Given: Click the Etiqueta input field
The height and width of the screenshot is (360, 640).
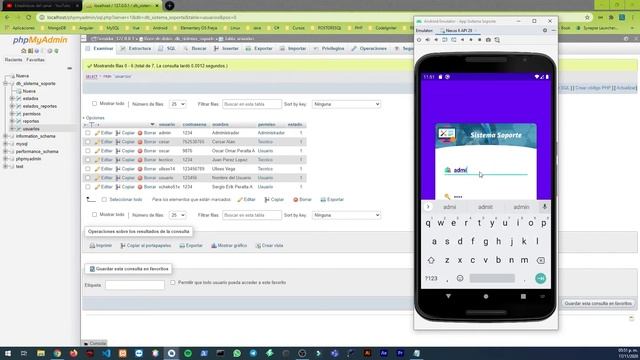Looking at the screenshot, I should coord(135,285).
